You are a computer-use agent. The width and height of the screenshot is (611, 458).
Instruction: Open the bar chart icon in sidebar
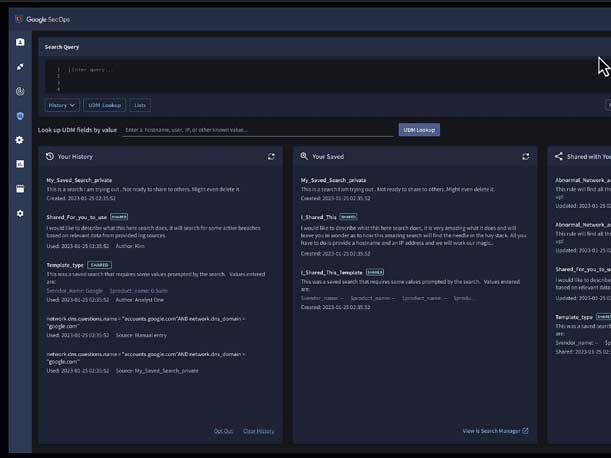(x=20, y=164)
